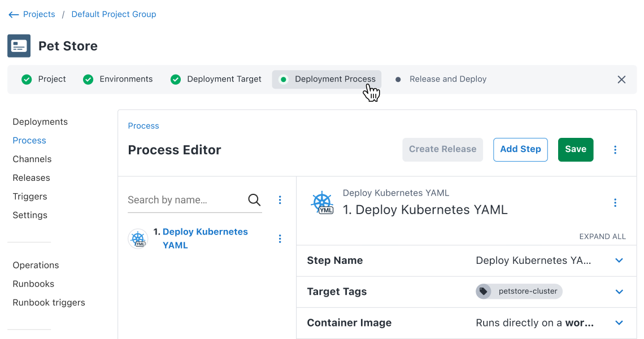The height and width of the screenshot is (339, 644).
Task: Click EXPAND ALL
Action: click(x=603, y=236)
